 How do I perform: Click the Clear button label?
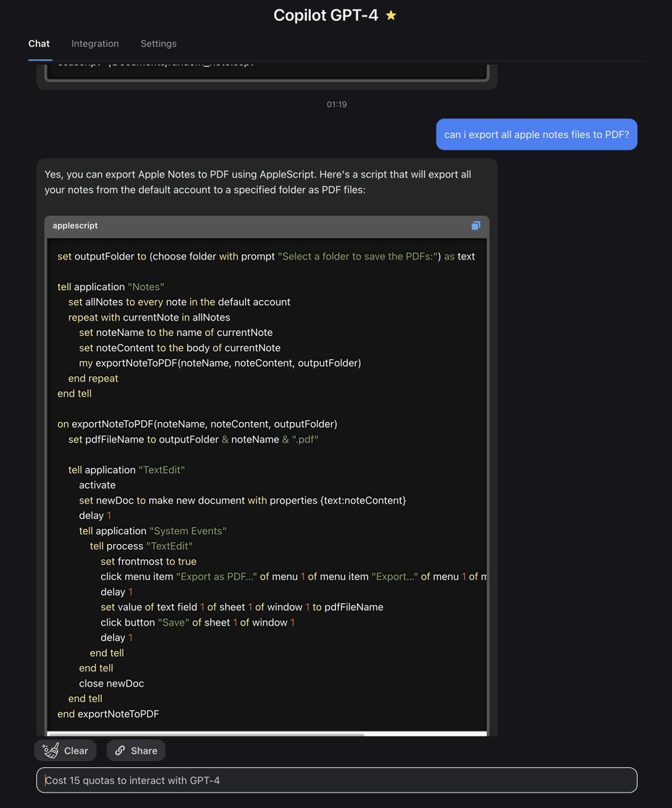76,751
